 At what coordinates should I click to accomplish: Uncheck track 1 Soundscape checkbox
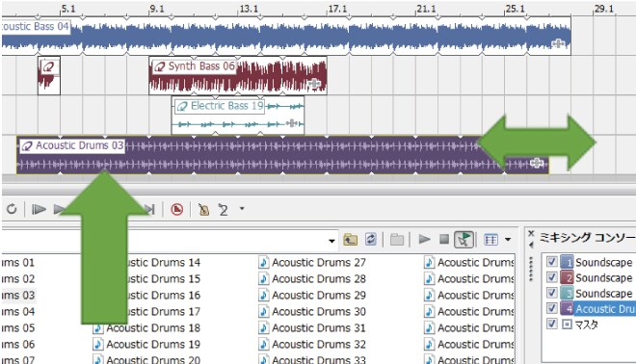click(x=551, y=262)
